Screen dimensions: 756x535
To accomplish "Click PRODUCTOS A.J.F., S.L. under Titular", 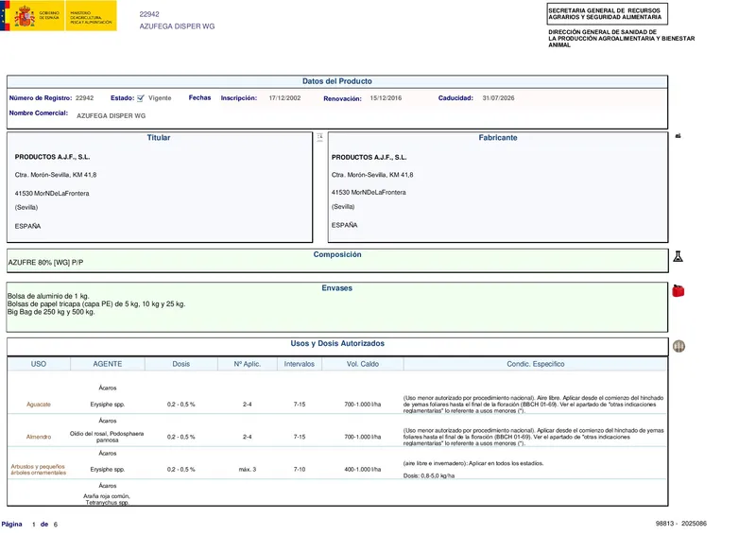I will (x=52, y=157).
